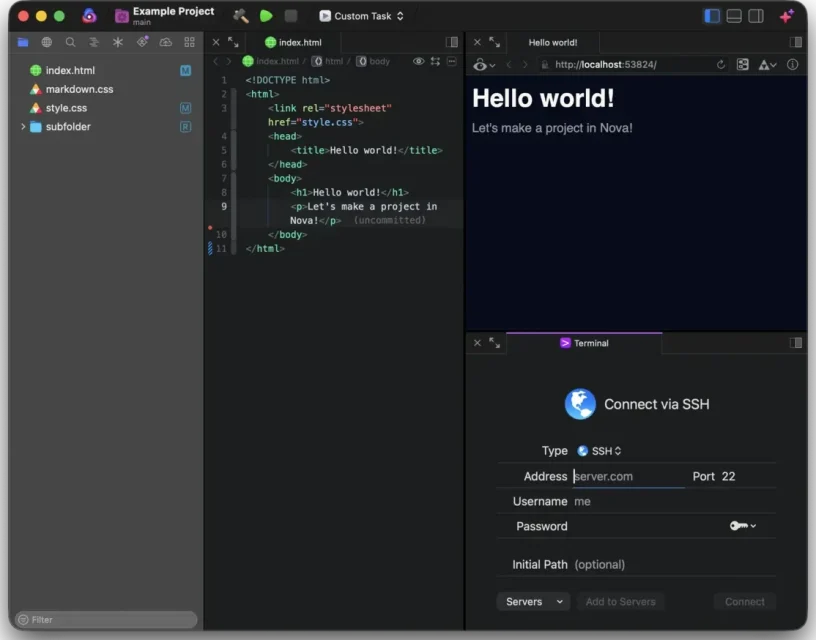Viewport: 816px width, 640px height.
Task: Switch to the index.html editor tab
Action: point(293,43)
